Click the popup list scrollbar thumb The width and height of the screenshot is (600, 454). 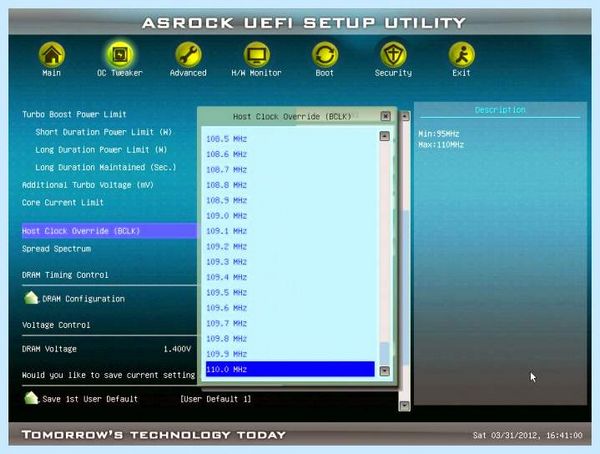[x=385, y=353]
